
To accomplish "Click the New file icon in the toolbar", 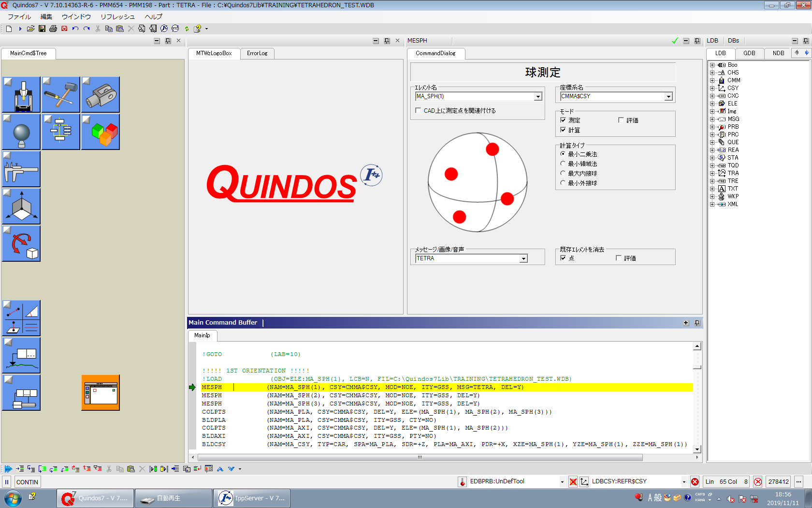I will 9,29.
